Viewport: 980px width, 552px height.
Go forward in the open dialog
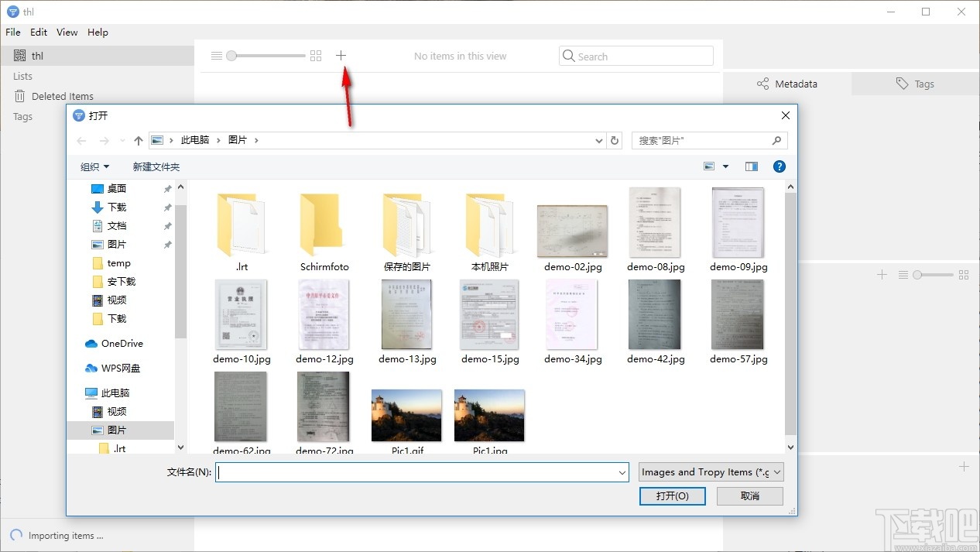coord(105,140)
